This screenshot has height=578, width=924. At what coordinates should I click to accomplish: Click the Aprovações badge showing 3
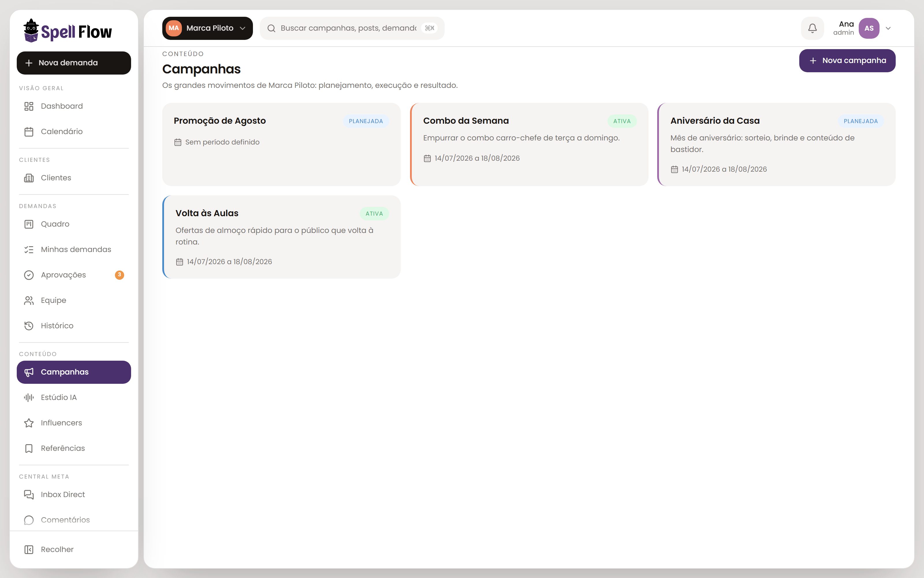120,275
